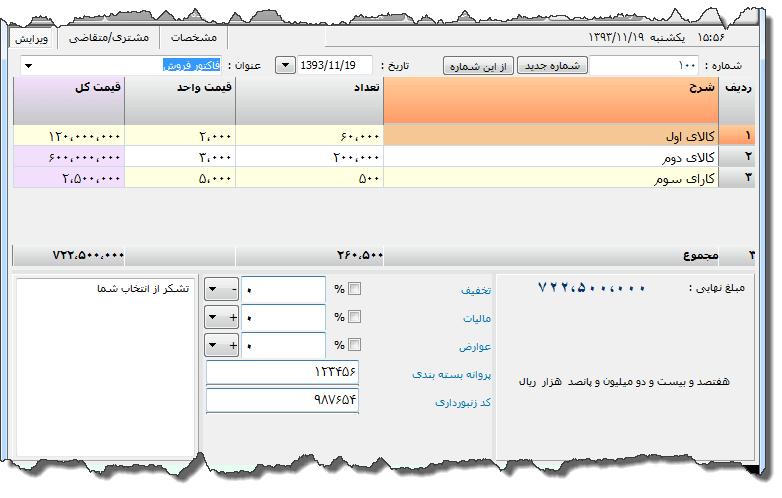The width and height of the screenshot is (782, 498).
Task: Click the عوارض label link
Action: (x=475, y=346)
